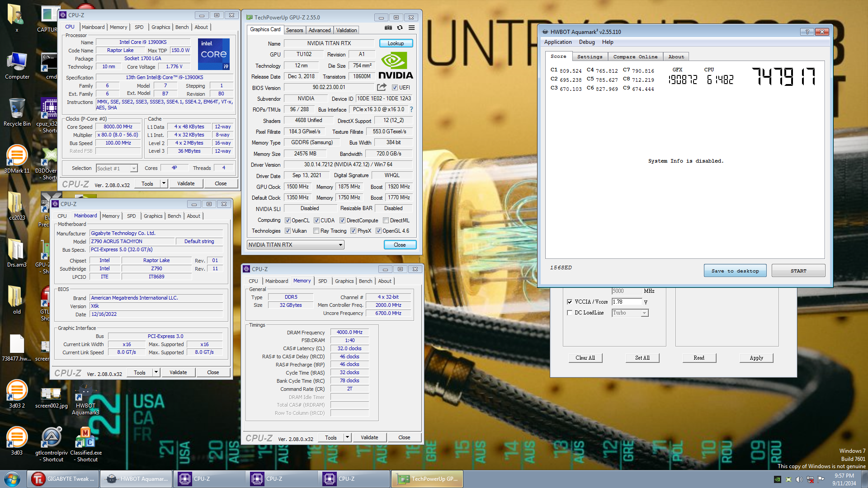Click the BIOS version share icon
Image resolution: width=868 pixels, height=488 pixels.
click(x=382, y=87)
